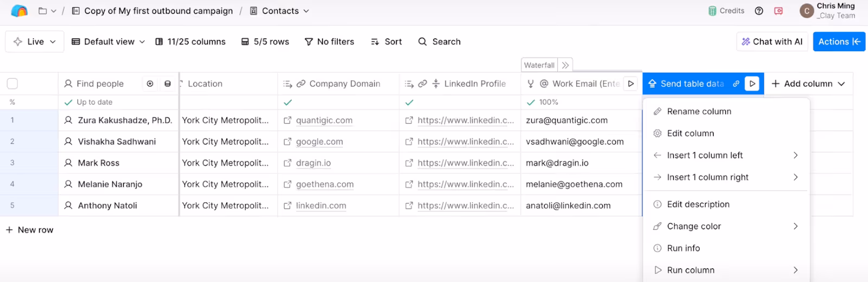Open the Contacts table dropdown
The width and height of the screenshot is (868, 282).
tap(279, 11)
